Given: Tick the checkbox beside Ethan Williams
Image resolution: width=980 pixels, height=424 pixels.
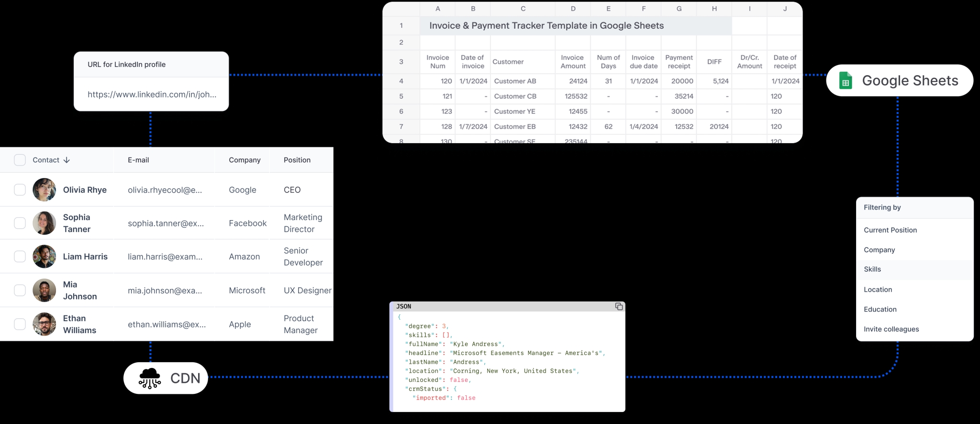Looking at the screenshot, I should tap(20, 324).
